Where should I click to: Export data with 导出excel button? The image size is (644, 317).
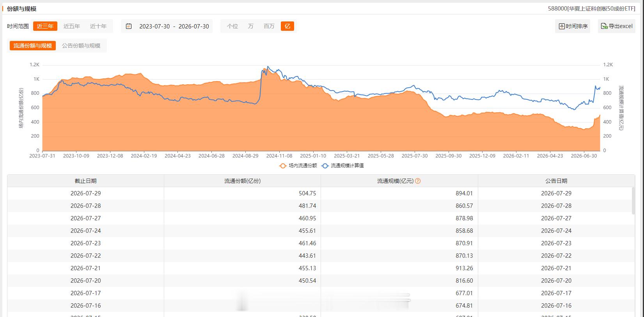click(x=616, y=26)
